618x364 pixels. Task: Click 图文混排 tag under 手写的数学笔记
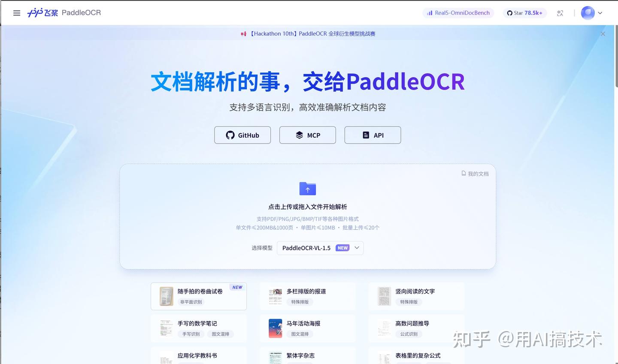(x=221, y=334)
